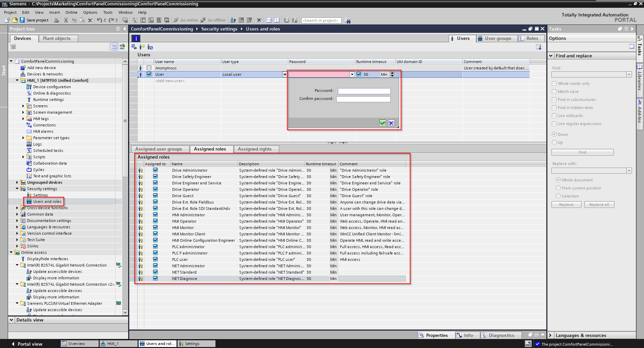Click Upload from device icon

pyautogui.click(x=151, y=20)
